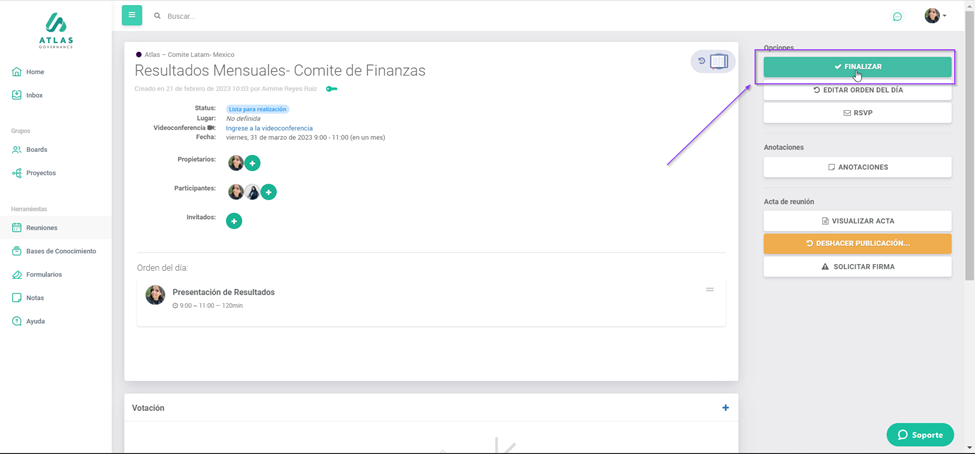The height and width of the screenshot is (454, 975).
Task: Open Reuniones in the sidebar
Action: point(41,228)
